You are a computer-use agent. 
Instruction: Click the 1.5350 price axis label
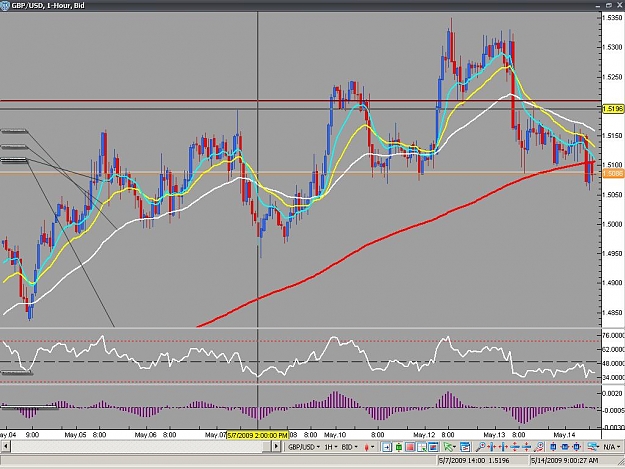(613, 18)
